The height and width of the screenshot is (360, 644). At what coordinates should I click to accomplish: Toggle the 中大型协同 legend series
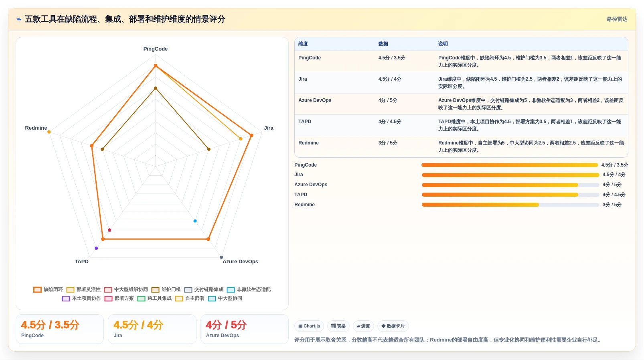225,298
